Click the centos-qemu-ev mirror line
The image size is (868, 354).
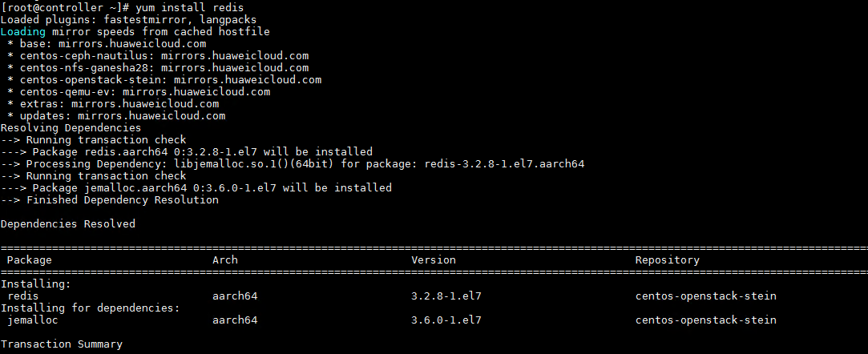139,92
